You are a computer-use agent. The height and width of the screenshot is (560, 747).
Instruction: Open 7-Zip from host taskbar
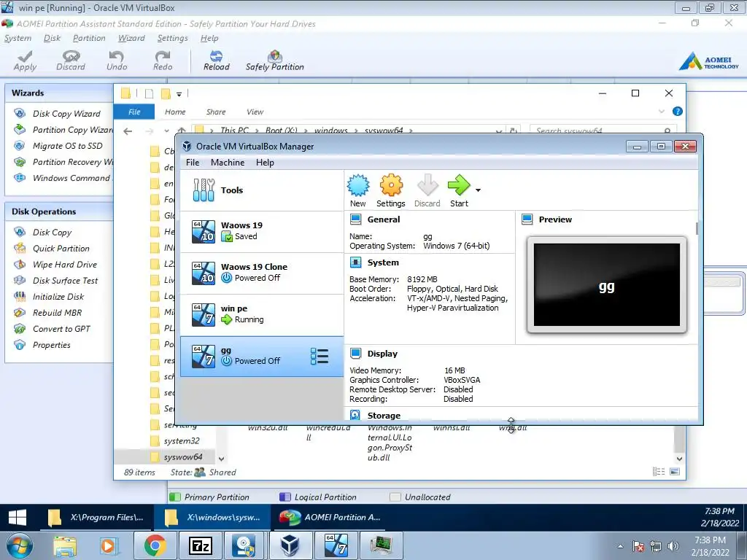tap(200, 545)
